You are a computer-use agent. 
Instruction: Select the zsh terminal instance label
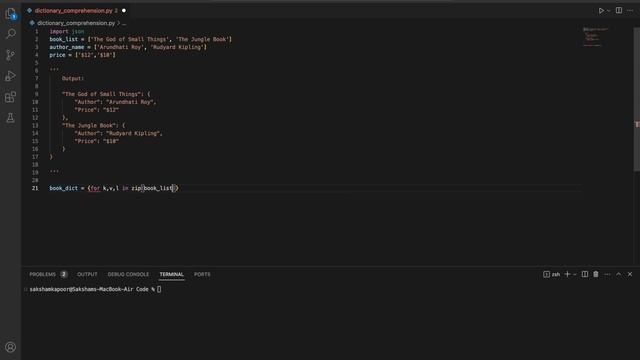click(551, 274)
